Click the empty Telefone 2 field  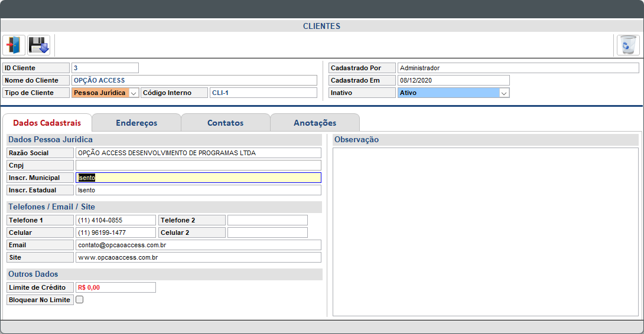click(x=268, y=220)
